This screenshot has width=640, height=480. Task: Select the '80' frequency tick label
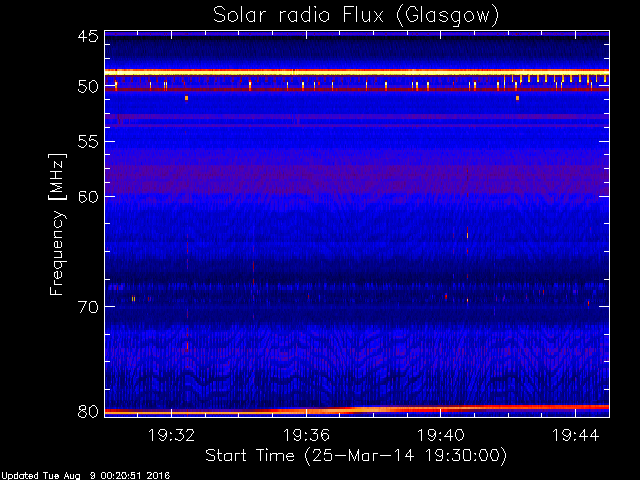(x=88, y=411)
